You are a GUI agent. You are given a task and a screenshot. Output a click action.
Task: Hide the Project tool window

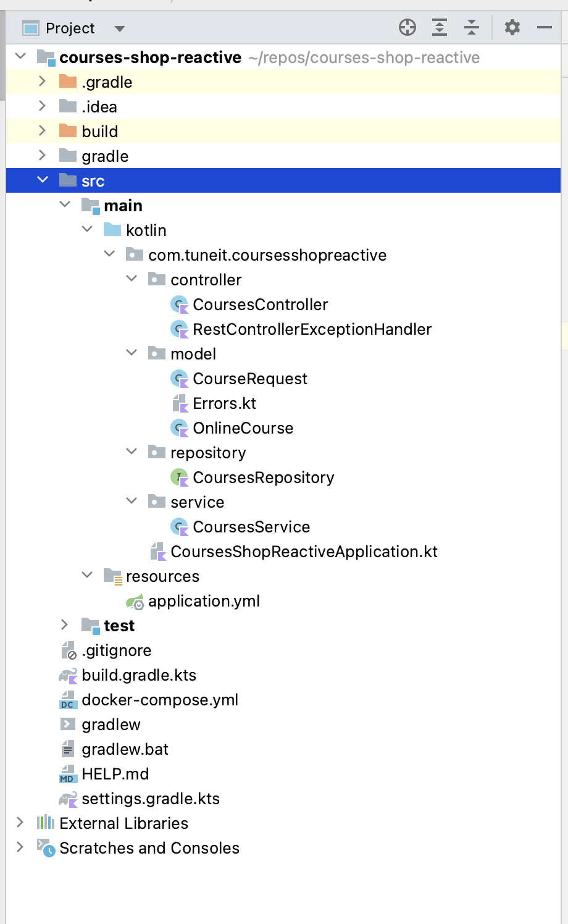[544, 28]
